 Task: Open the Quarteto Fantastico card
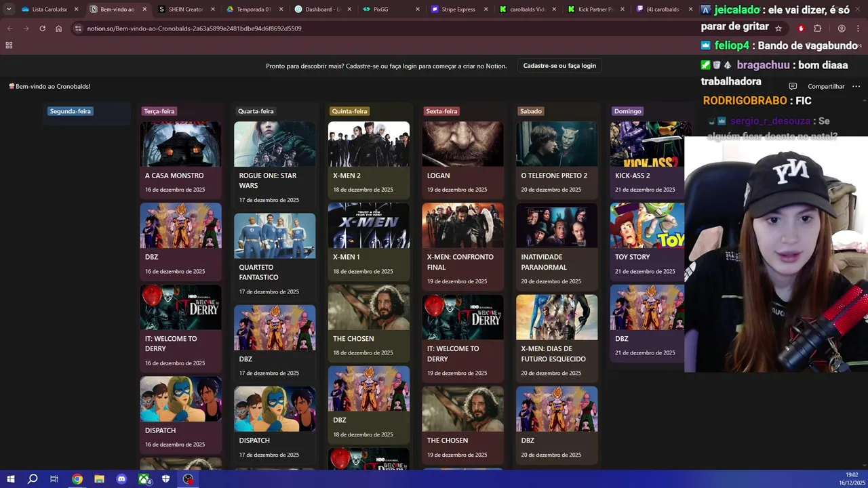(x=275, y=257)
